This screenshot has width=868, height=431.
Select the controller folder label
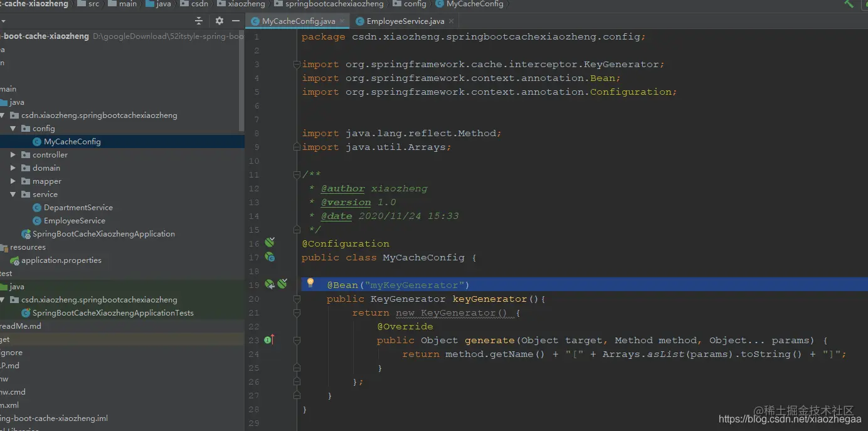click(50, 154)
